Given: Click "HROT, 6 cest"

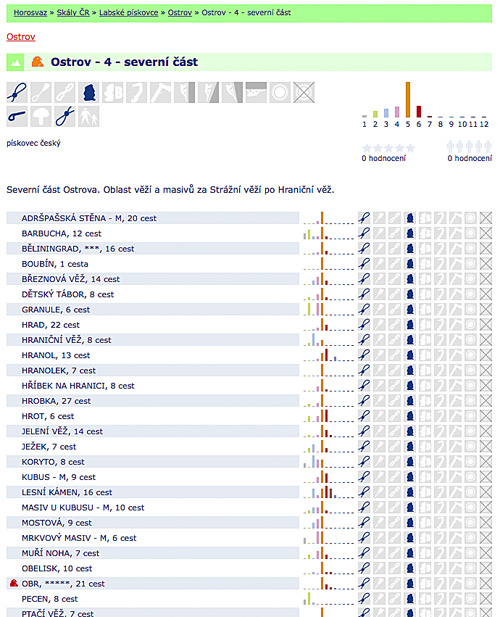Looking at the screenshot, I should [48, 416].
